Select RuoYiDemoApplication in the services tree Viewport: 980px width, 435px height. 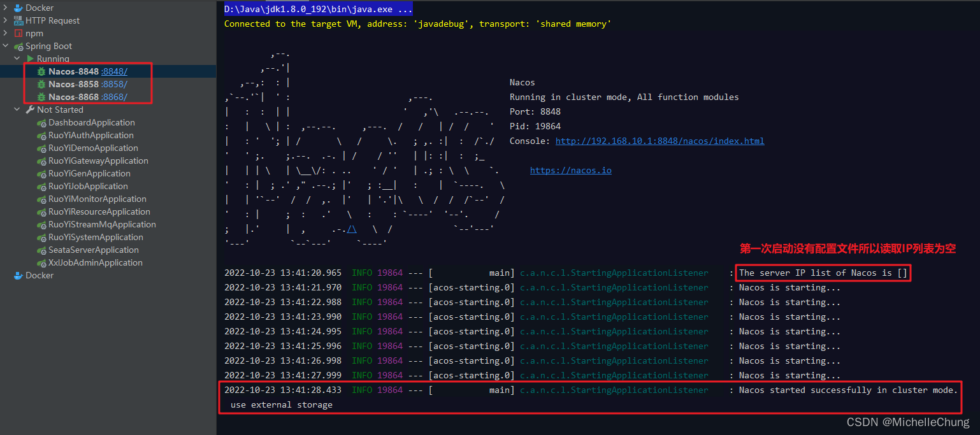tap(93, 148)
